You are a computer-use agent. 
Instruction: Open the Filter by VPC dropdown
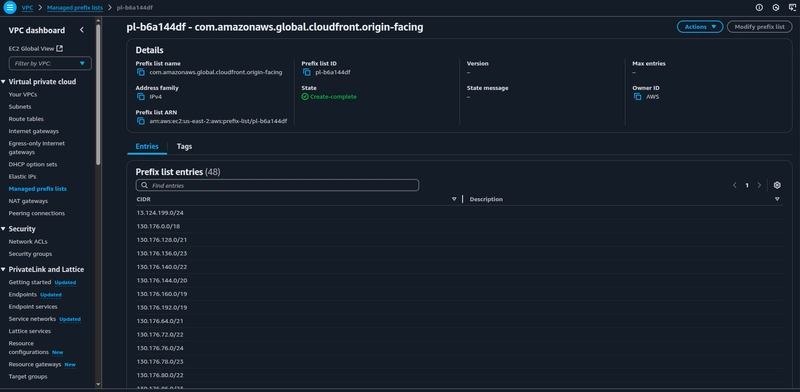pyautogui.click(x=51, y=63)
